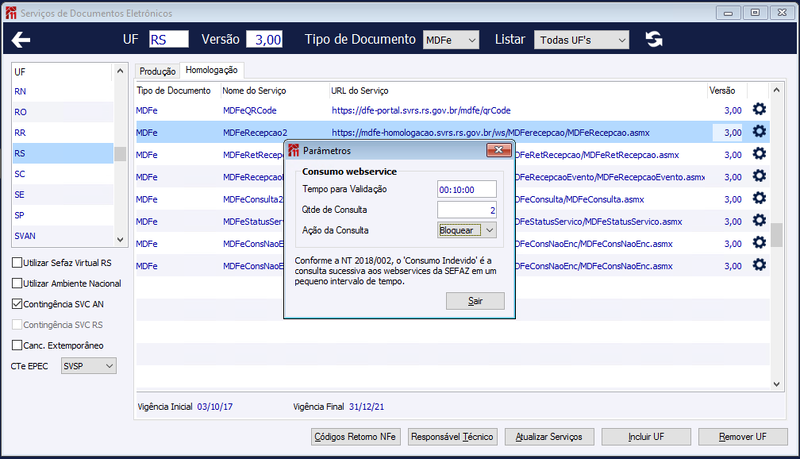Click Nome do Serviço column header

(254, 90)
